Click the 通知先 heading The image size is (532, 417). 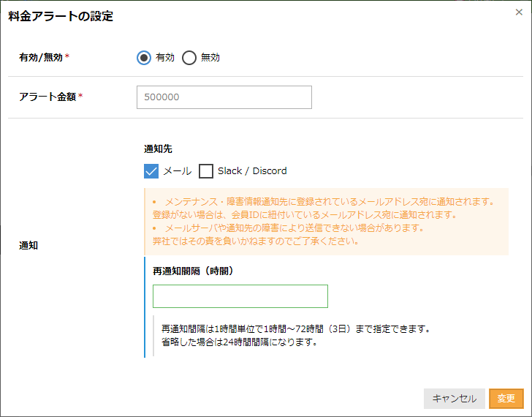coord(158,149)
